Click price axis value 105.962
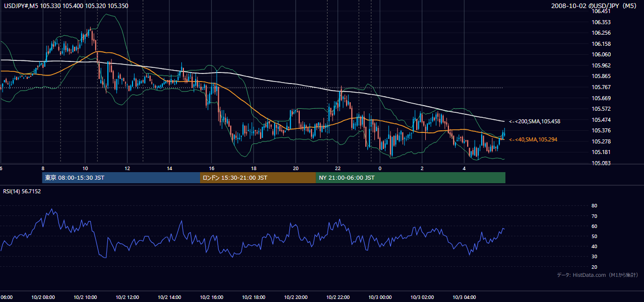Viewport: 644px width, 302px height. coord(601,65)
